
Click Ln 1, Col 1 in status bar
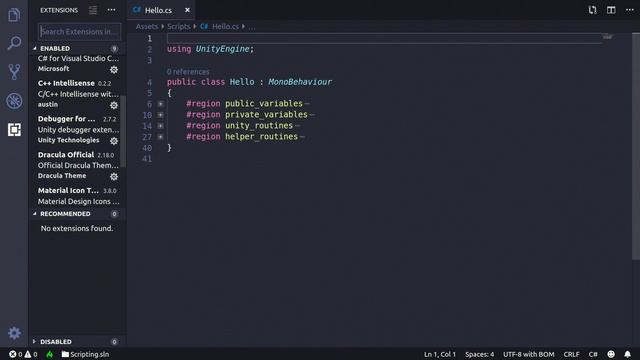(x=440, y=354)
